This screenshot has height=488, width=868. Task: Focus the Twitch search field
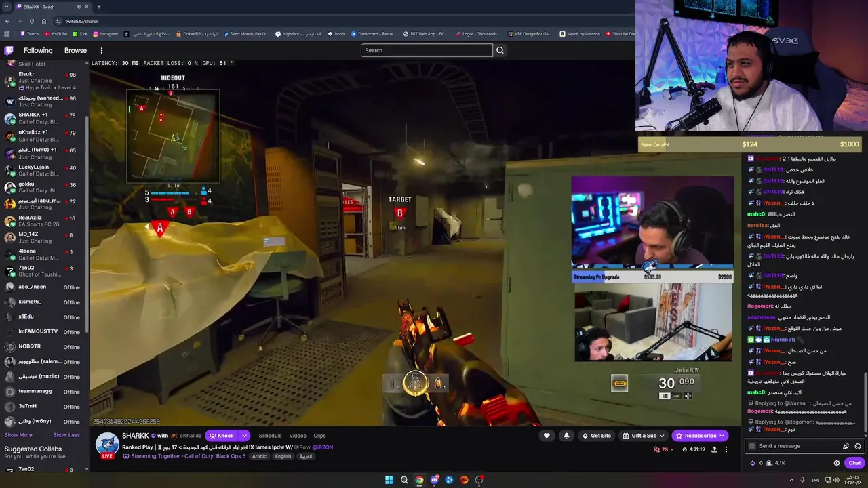(427, 50)
